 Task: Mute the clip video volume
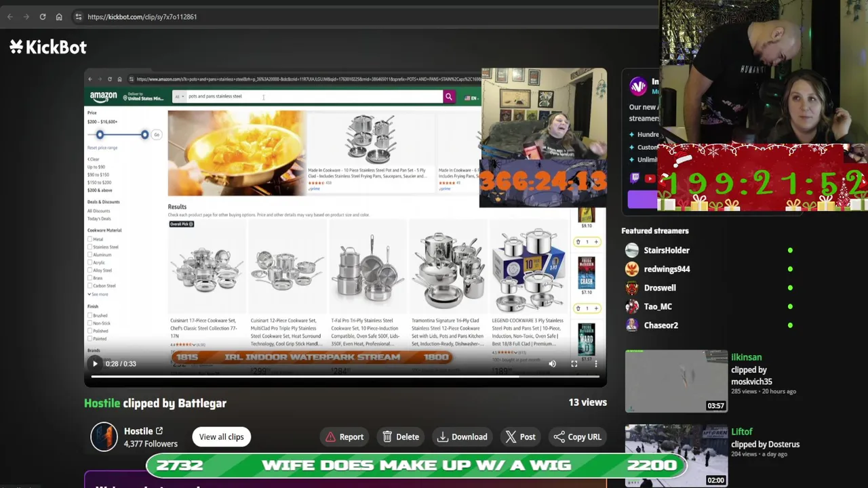click(552, 364)
